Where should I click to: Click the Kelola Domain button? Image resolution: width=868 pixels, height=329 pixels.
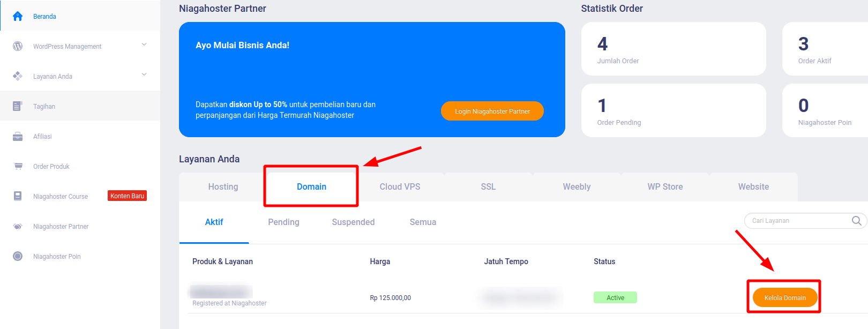(x=785, y=297)
